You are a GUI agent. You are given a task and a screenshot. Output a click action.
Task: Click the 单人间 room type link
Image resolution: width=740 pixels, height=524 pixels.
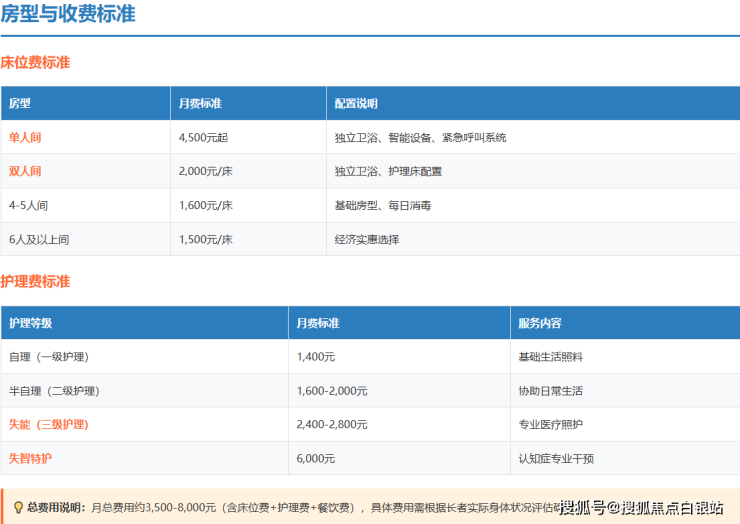point(25,137)
